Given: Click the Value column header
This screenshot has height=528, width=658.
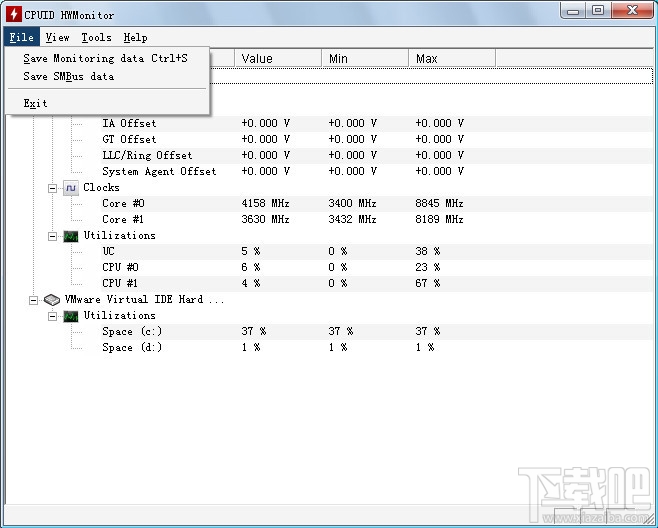Looking at the screenshot, I should pyautogui.click(x=278, y=58).
